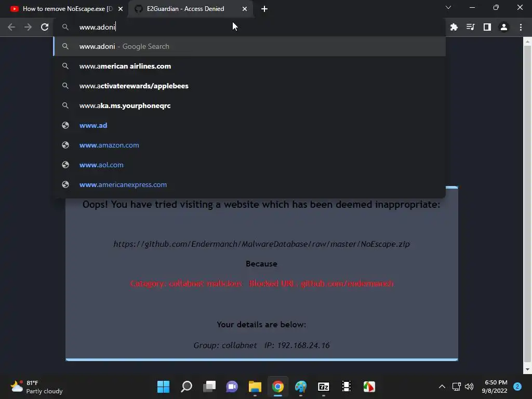Click the Your details are below heading
The height and width of the screenshot is (399, 532).
[x=262, y=325]
